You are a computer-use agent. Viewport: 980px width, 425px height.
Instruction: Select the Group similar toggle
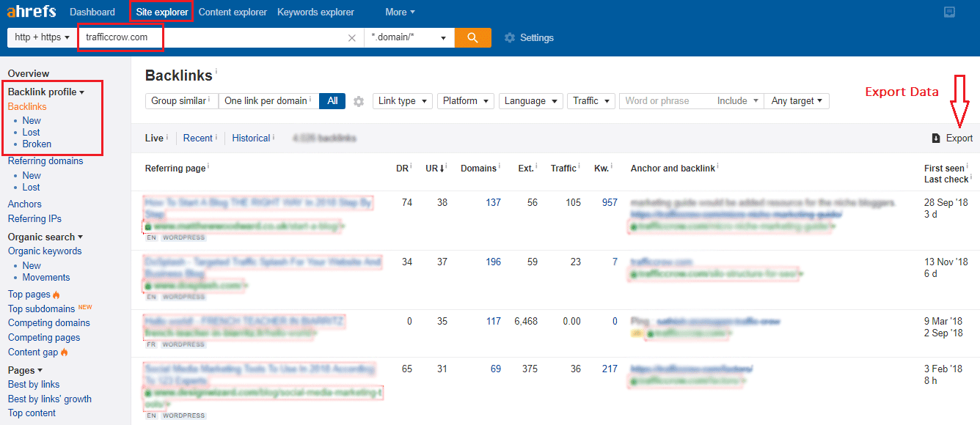click(181, 101)
